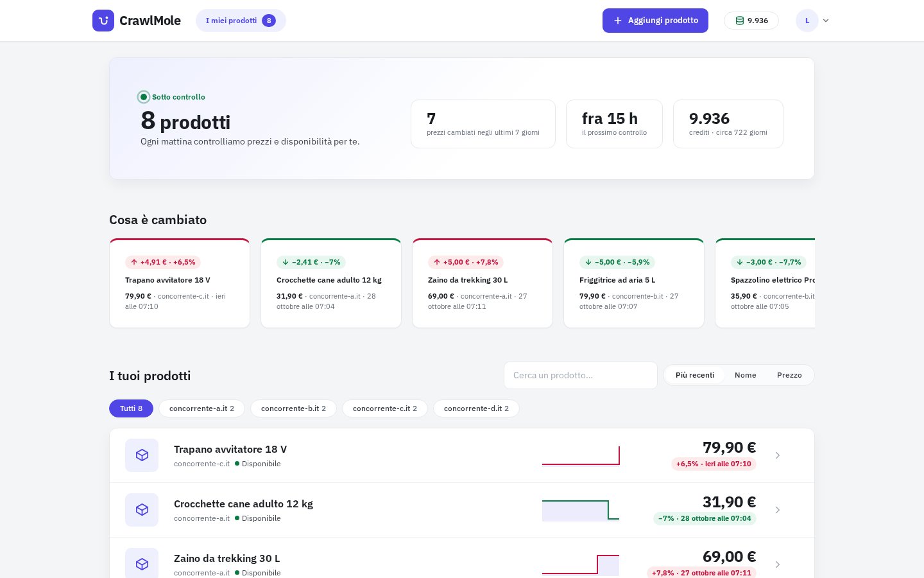The width and height of the screenshot is (924, 578).
Task: Open the Trapano avvitatore change card
Action: pyautogui.click(x=180, y=283)
